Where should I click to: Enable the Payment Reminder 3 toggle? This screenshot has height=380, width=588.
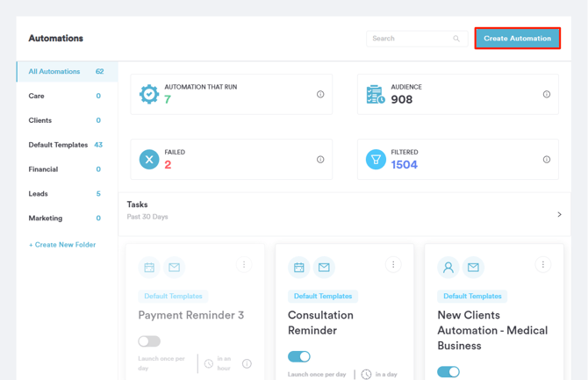point(149,341)
